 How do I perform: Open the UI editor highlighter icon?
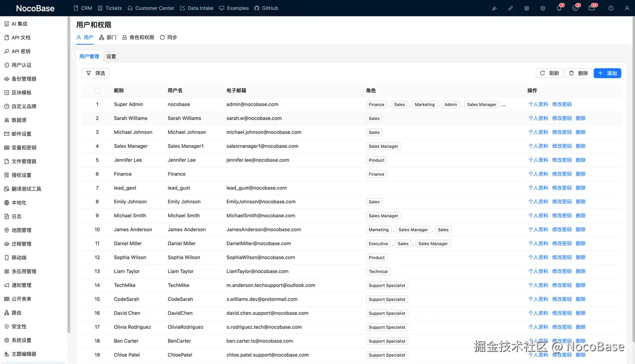coord(494,8)
